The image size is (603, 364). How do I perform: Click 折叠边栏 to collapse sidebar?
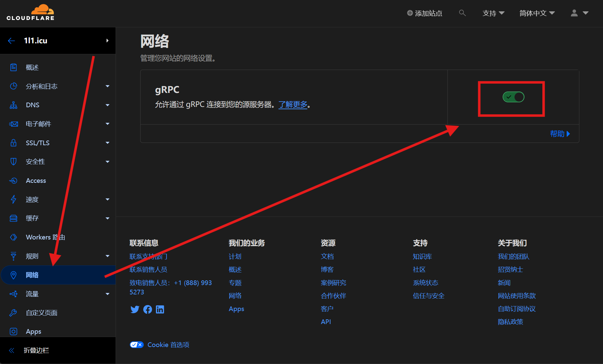tap(36, 350)
